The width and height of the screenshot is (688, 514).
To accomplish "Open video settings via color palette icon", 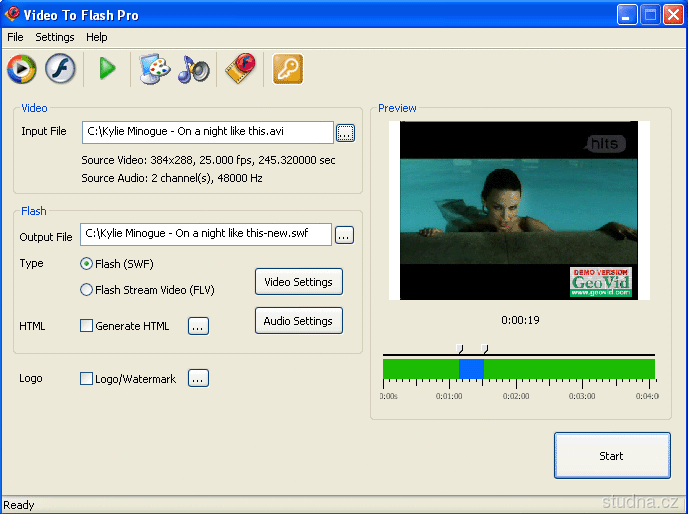I will tap(154, 69).
